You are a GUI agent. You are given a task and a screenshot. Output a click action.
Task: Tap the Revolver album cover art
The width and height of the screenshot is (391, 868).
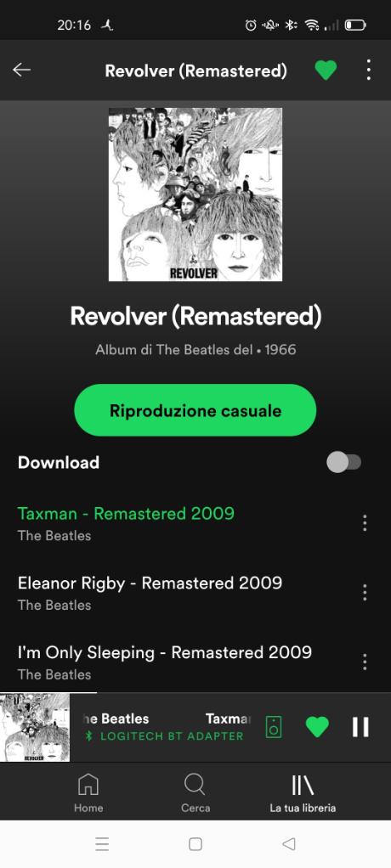195,194
